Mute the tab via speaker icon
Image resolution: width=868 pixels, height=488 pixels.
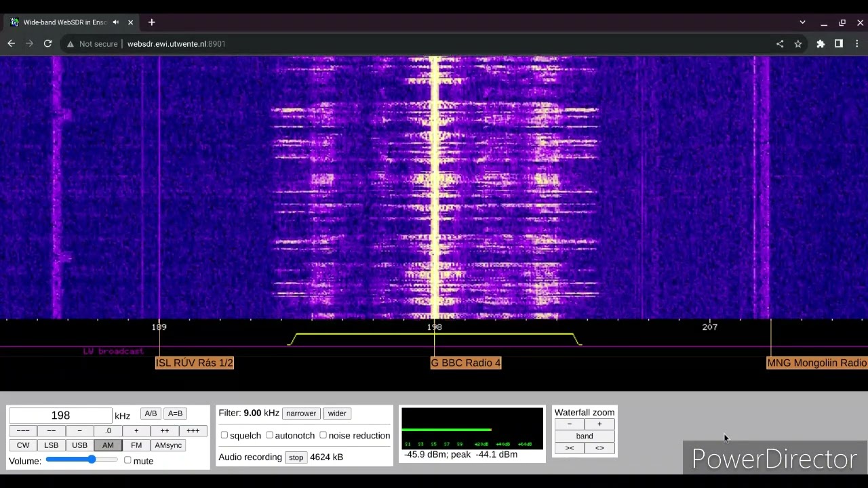point(116,22)
